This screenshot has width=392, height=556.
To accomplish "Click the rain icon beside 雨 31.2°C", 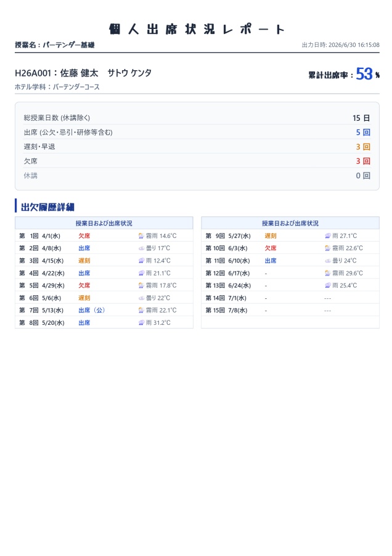I will click(141, 322).
